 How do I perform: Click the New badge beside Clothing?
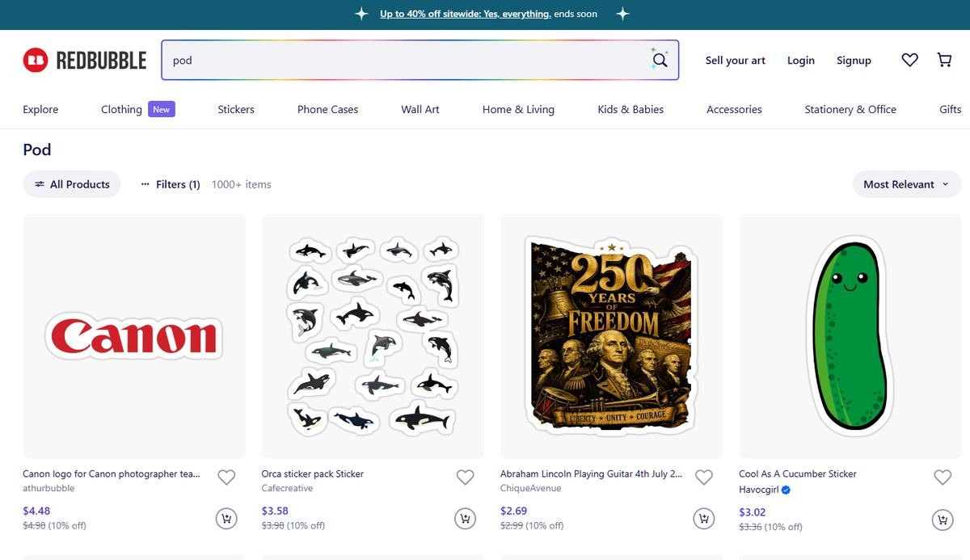point(162,109)
